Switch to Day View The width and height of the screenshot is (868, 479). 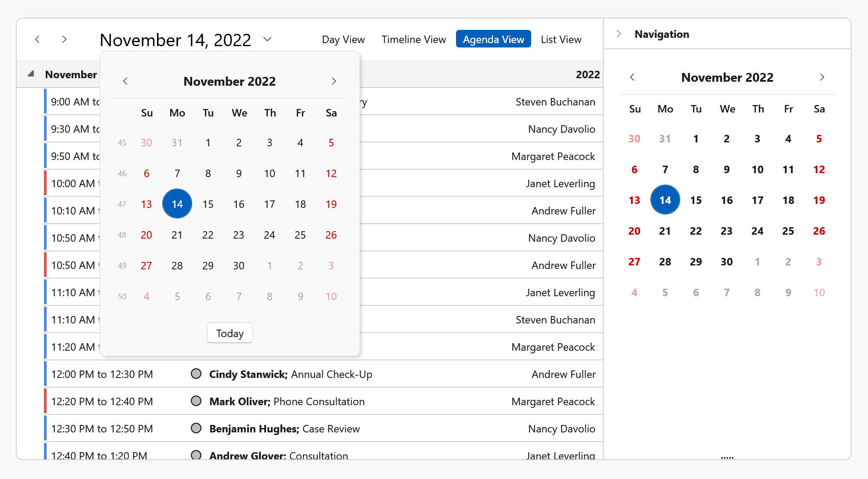[x=343, y=39]
